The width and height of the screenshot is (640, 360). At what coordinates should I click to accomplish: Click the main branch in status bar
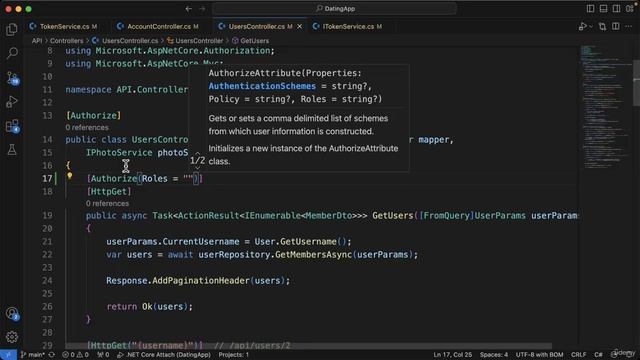coord(33,355)
